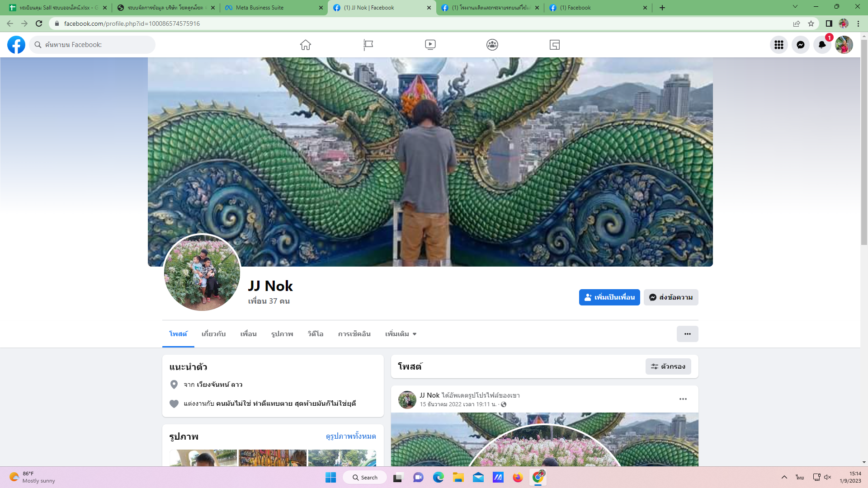Click the Facebook logo

point(16,45)
